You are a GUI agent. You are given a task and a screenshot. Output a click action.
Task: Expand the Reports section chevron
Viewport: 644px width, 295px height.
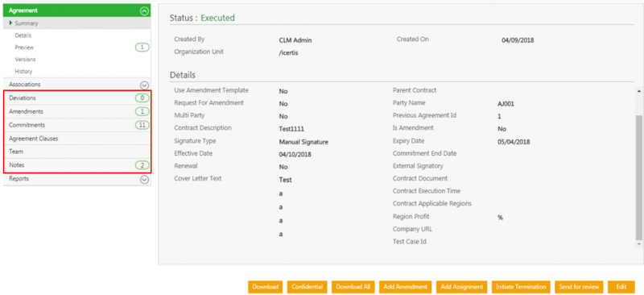144,180
